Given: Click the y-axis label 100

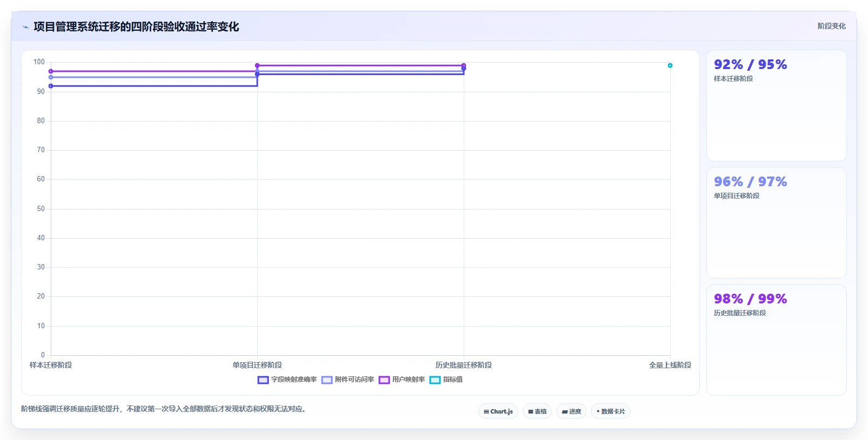Looking at the screenshot, I should (39, 62).
